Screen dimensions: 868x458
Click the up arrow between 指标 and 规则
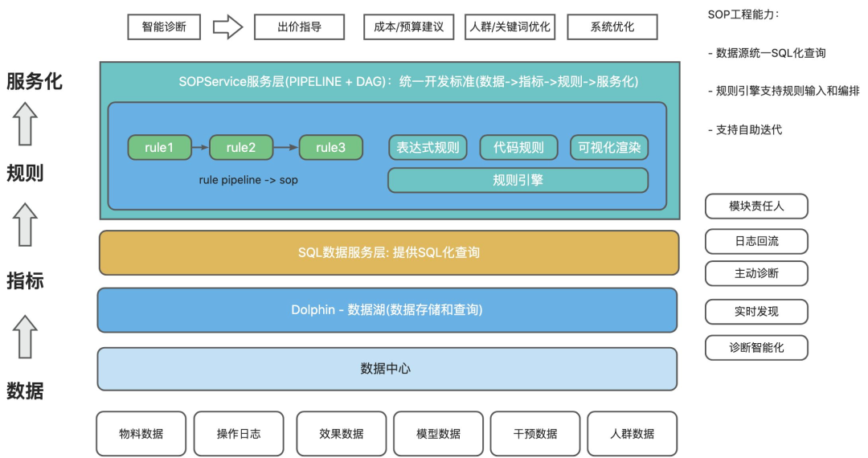26,224
